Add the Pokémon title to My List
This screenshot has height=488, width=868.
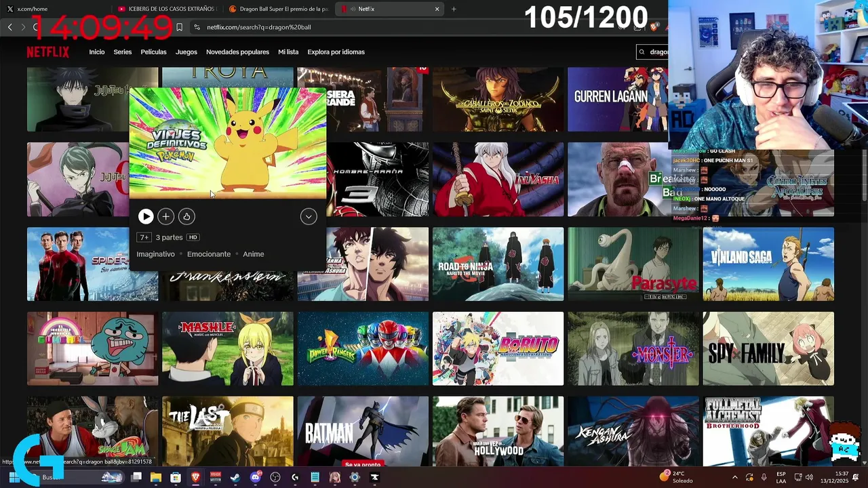[165, 216]
